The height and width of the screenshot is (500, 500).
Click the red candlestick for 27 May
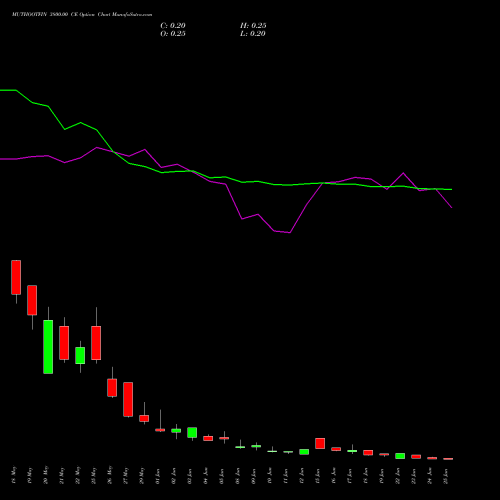pos(128,399)
